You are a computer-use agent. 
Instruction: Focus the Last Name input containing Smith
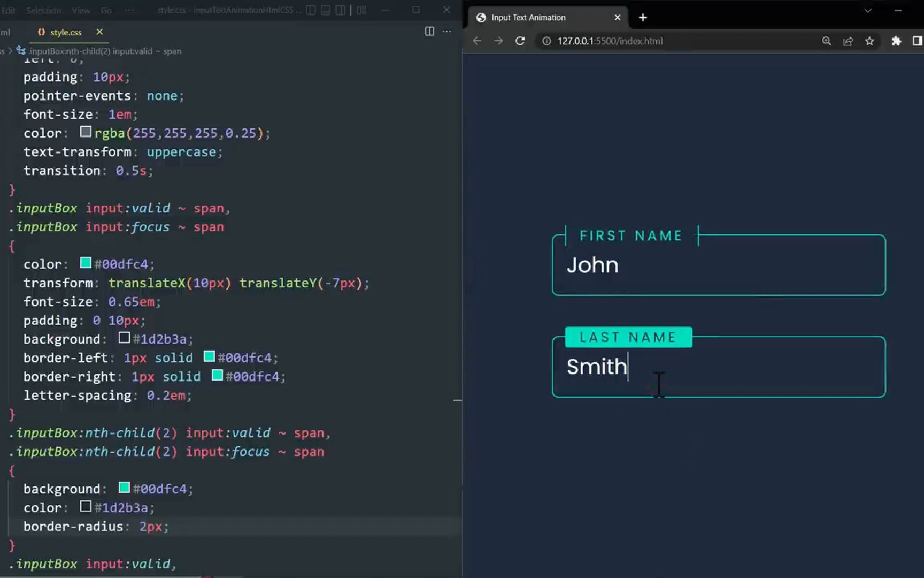point(719,367)
